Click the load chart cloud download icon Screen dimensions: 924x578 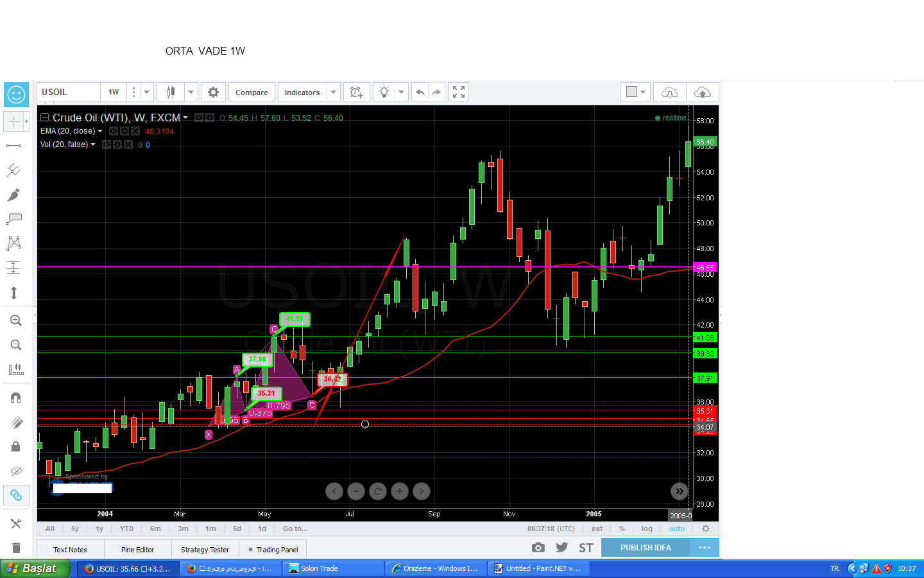coord(669,92)
